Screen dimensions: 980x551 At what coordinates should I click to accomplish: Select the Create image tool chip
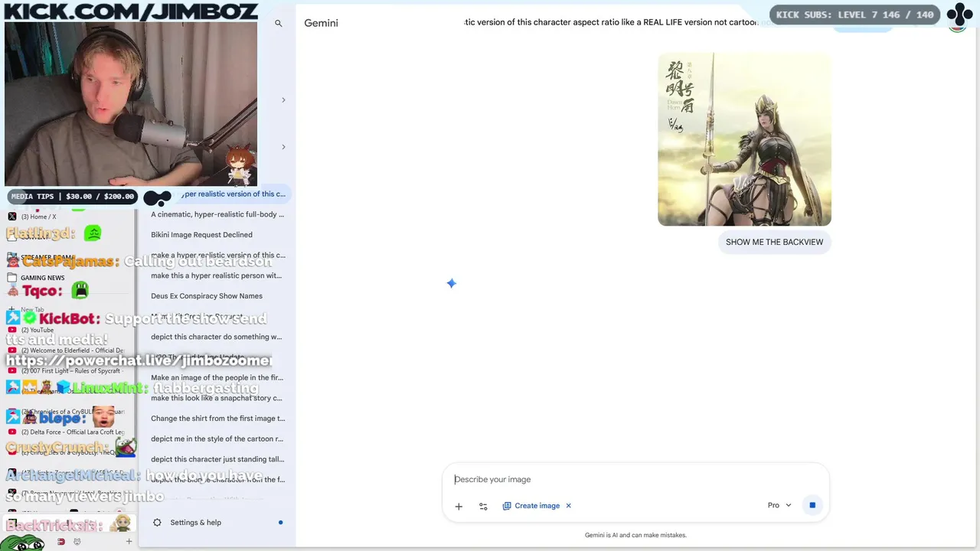[531, 506]
